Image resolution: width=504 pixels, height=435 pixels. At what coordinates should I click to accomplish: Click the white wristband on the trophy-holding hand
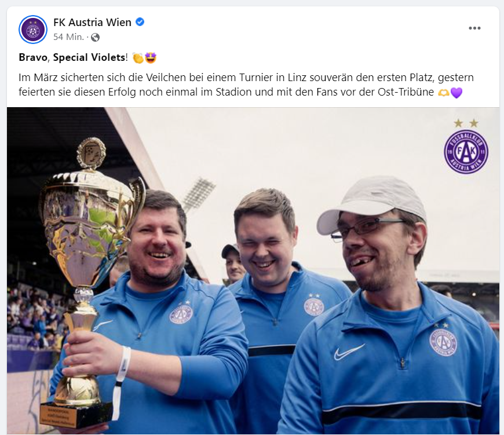point(122,365)
